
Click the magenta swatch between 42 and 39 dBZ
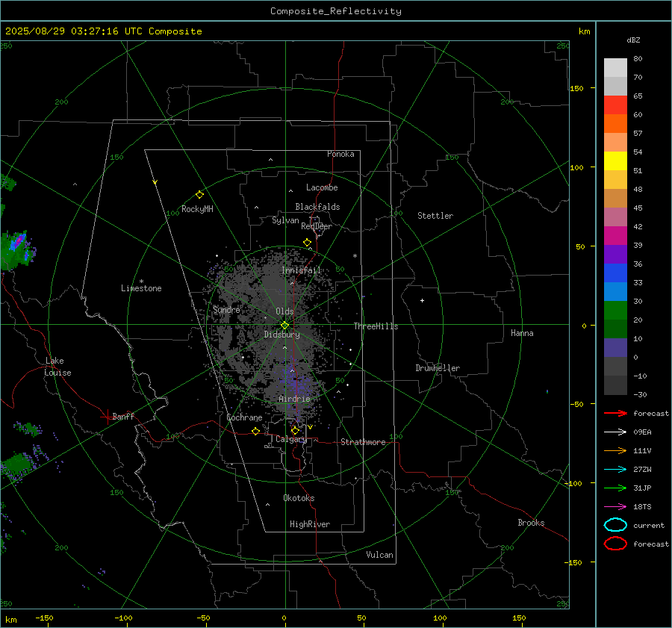(615, 235)
